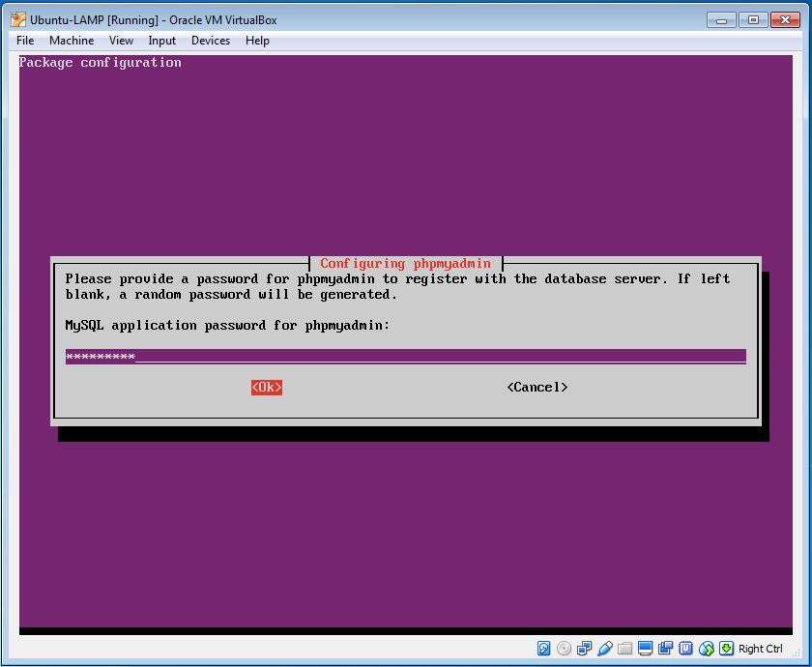Minimize the VirtualBox window

coord(721,20)
